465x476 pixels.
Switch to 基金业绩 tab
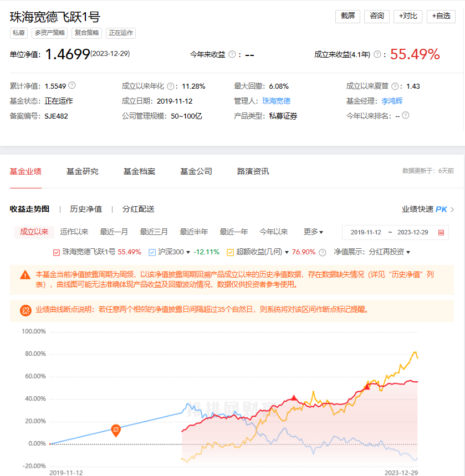point(25,172)
